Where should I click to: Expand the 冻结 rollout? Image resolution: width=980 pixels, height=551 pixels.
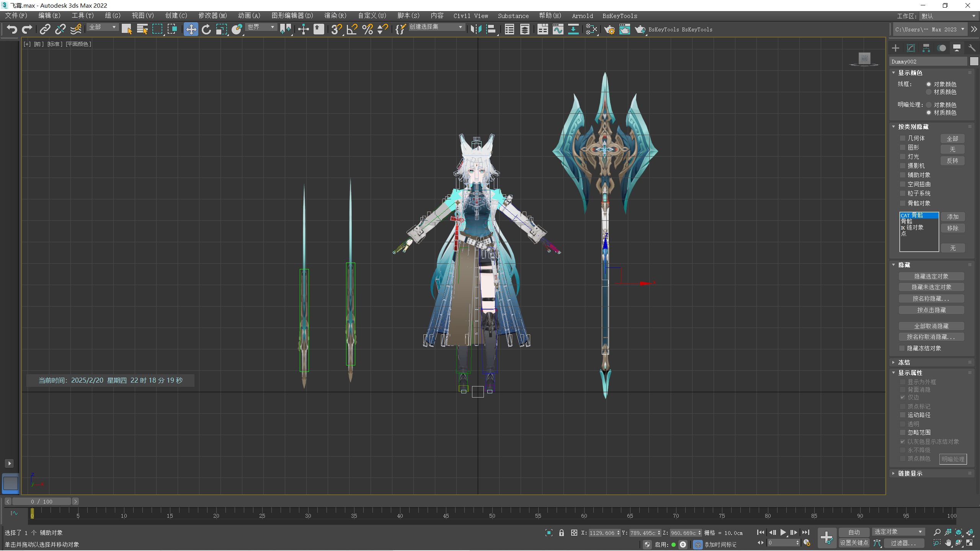tap(894, 362)
